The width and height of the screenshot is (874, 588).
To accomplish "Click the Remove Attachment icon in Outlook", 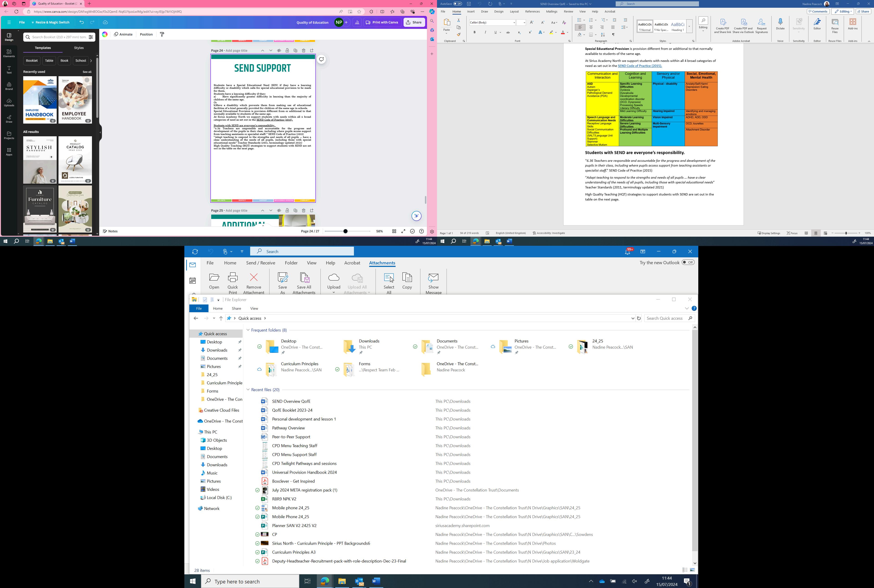I will coord(254,278).
